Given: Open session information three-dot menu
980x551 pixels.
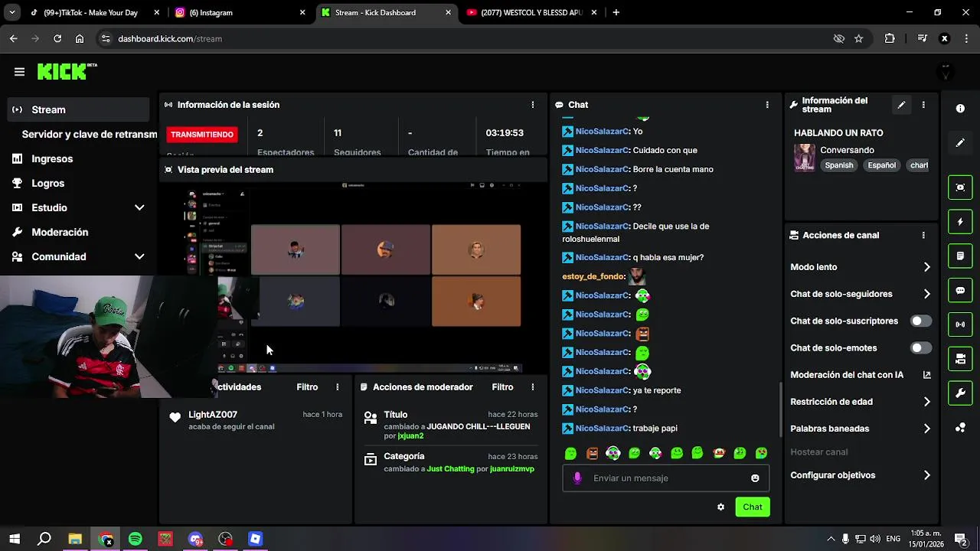Looking at the screenshot, I should (x=533, y=105).
